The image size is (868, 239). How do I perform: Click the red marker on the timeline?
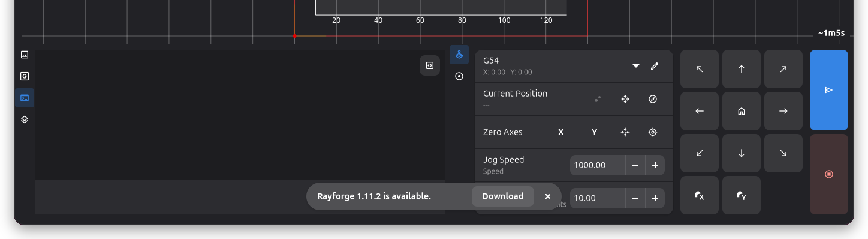pyautogui.click(x=294, y=36)
